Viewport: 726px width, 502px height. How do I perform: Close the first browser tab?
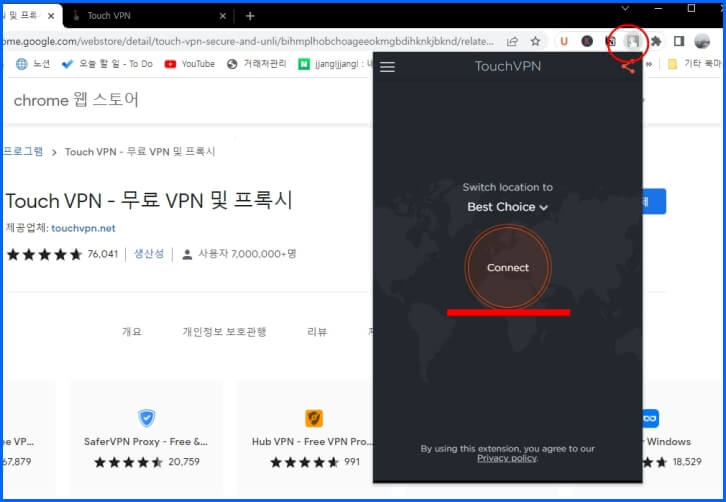point(51,16)
